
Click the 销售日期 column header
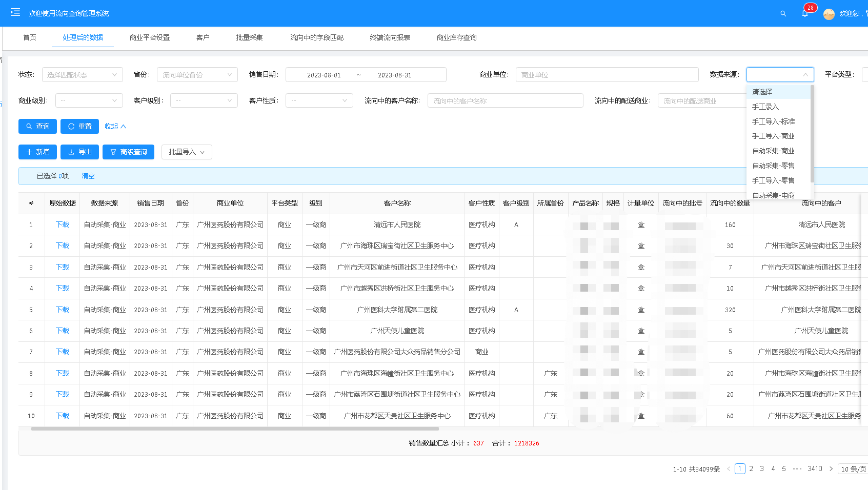(x=151, y=203)
